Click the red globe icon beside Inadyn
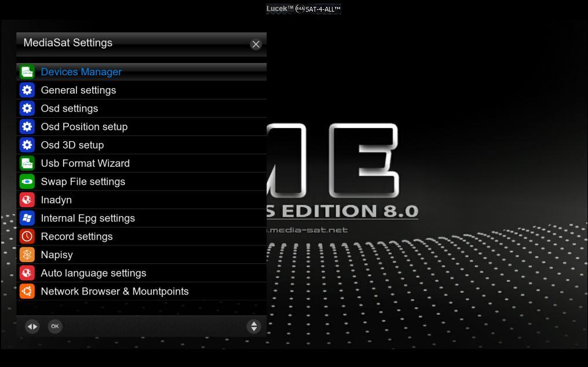This screenshot has width=588, height=367. tap(27, 200)
